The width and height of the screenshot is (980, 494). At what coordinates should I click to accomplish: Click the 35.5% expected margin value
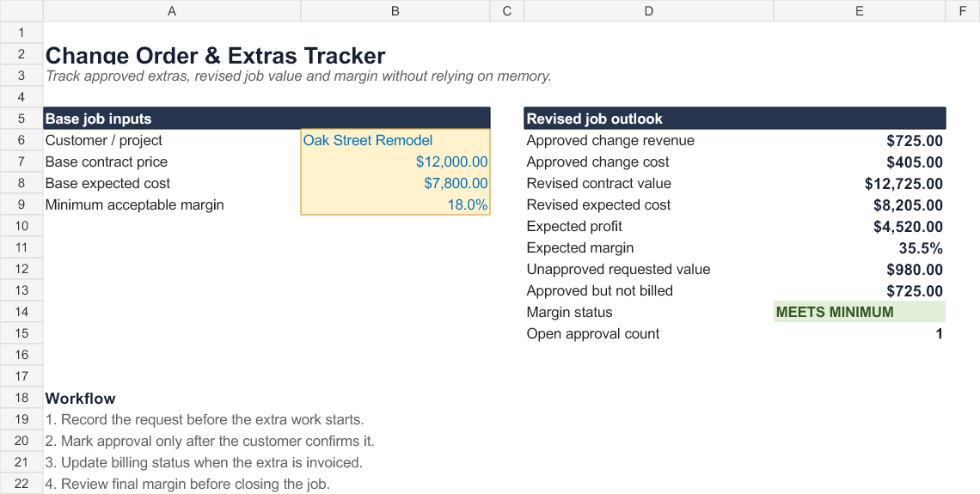921,248
